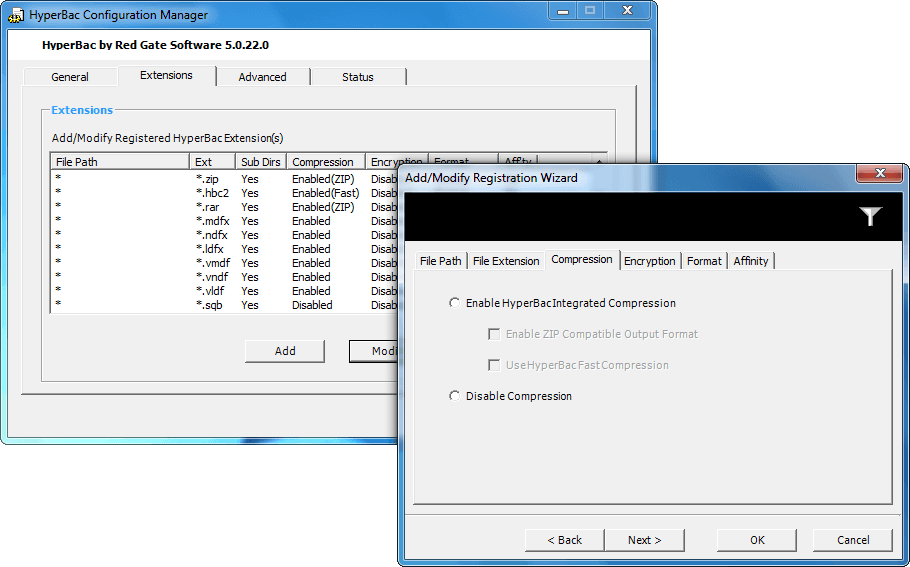Select Enable HyperBac Integrated Compression radio button
This screenshot has height=567, width=910.
(x=454, y=303)
